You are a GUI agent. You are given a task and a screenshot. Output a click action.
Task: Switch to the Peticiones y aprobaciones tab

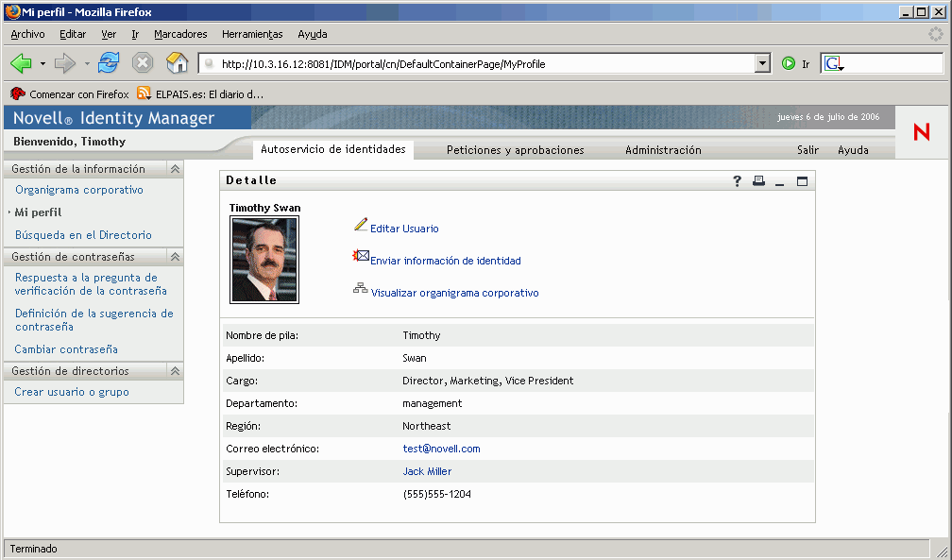(515, 150)
